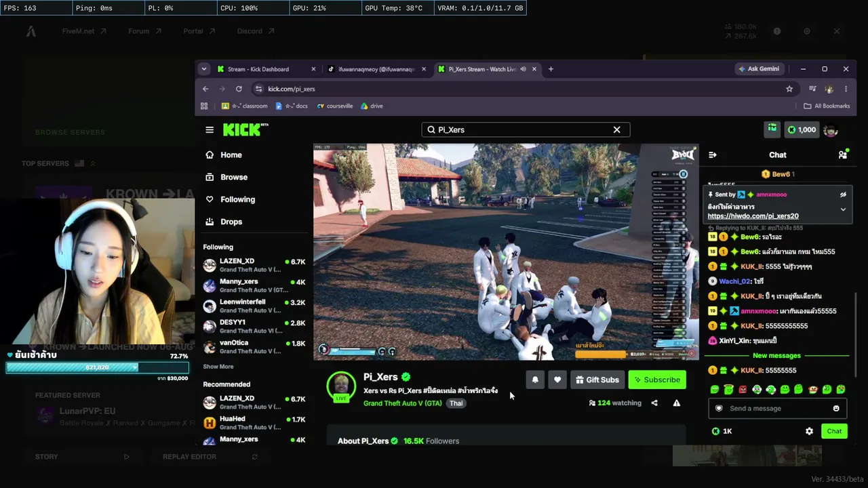Select the Pi_Xers Stream tab
This screenshot has width=868, height=488.
(487, 69)
